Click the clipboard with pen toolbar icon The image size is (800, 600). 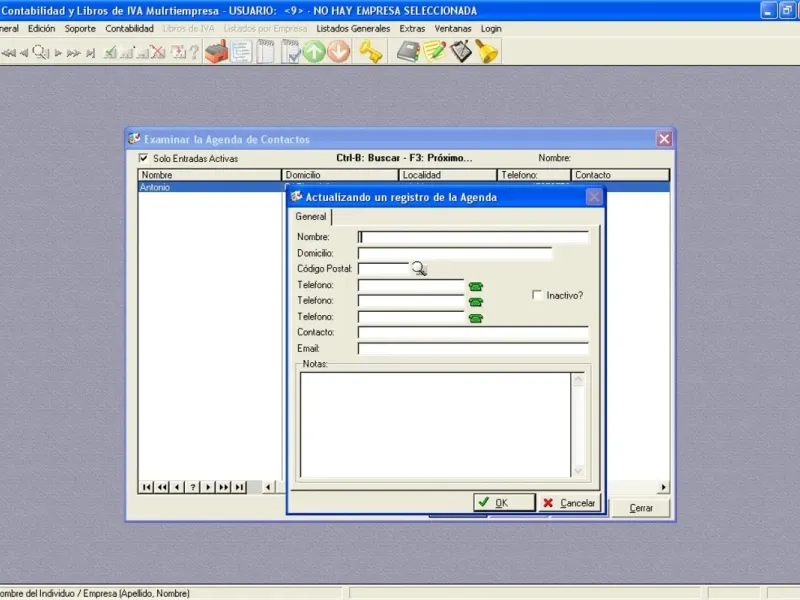[x=461, y=52]
